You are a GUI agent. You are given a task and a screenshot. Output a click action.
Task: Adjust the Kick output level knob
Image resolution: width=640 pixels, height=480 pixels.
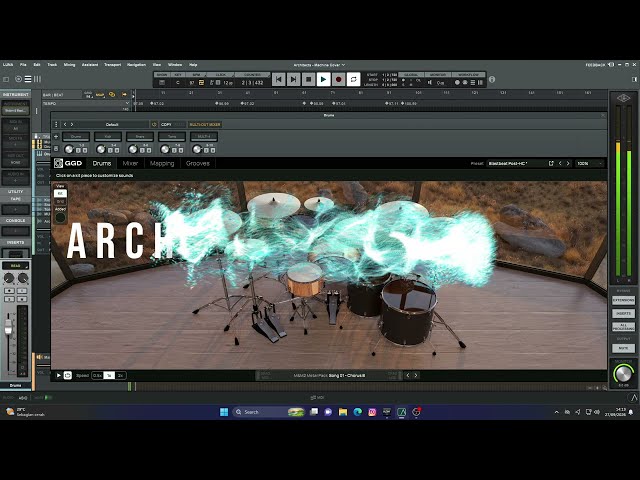click(101, 149)
